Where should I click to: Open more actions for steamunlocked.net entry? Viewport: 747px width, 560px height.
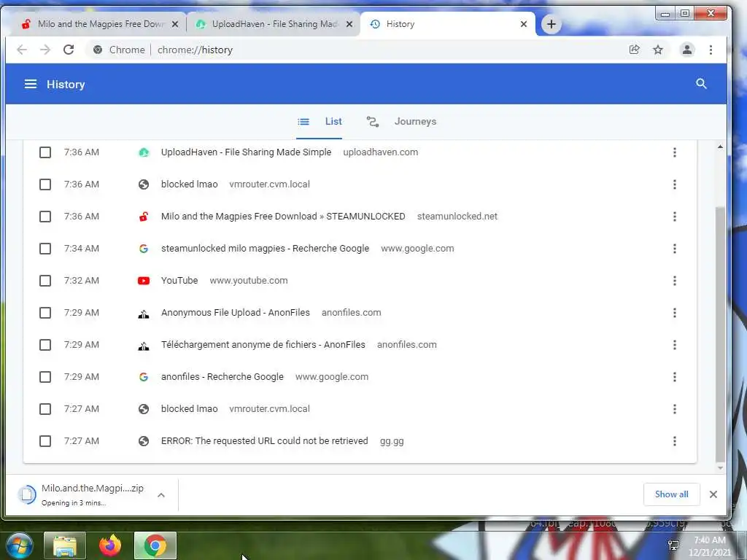tap(675, 217)
